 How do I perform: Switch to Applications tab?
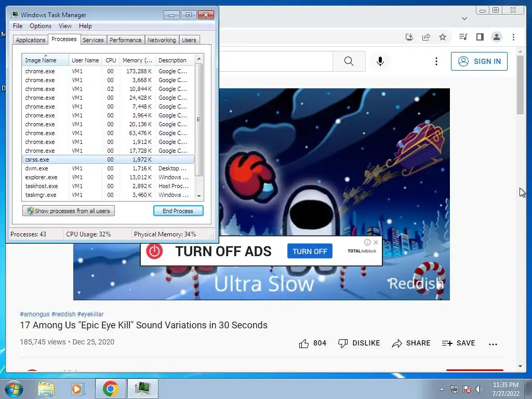pyautogui.click(x=31, y=40)
